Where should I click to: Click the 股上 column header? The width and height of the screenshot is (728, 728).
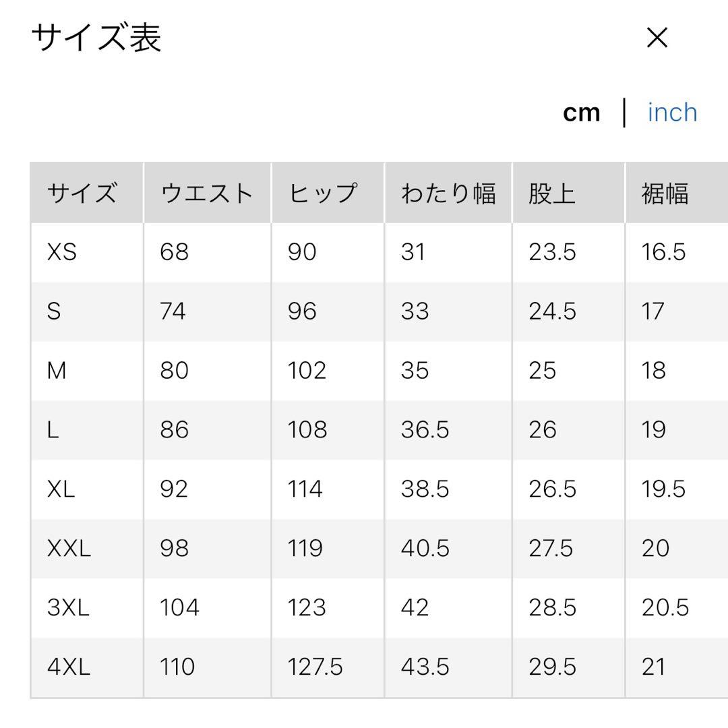click(x=552, y=193)
